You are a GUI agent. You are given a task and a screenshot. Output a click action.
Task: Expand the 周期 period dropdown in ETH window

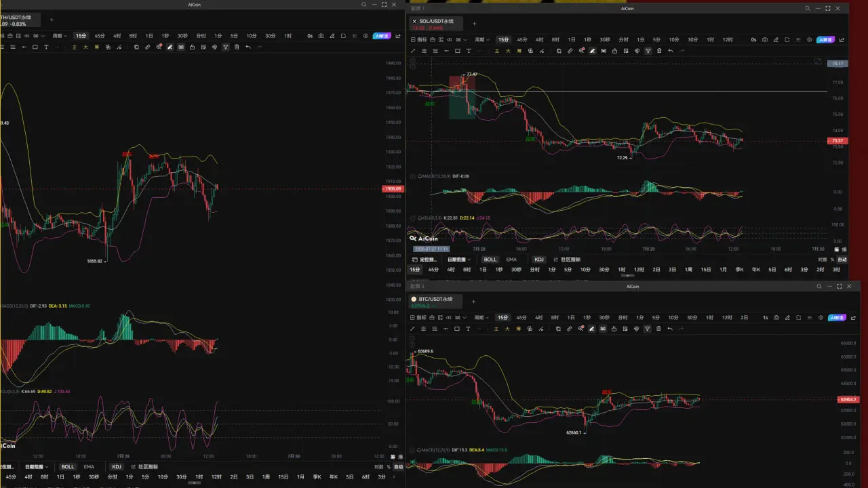click(60, 35)
